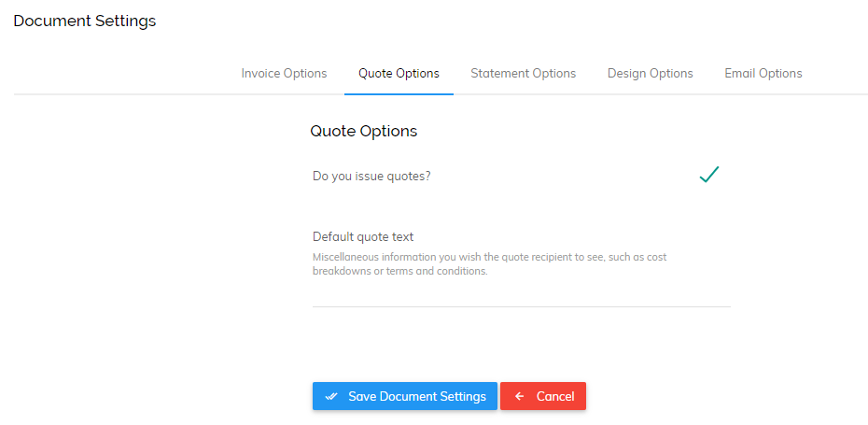
Task: Click the blue underline beneath Quote Options tab
Action: [x=399, y=94]
